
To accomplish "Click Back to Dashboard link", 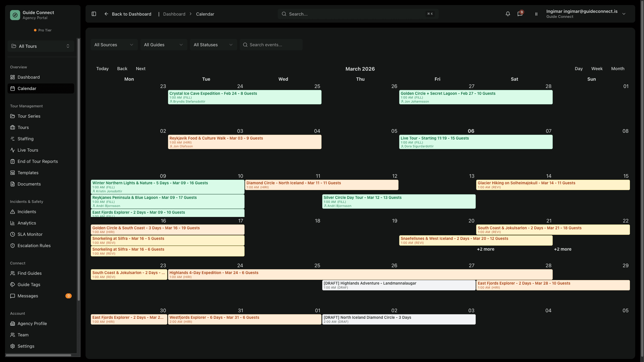I will [128, 14].
